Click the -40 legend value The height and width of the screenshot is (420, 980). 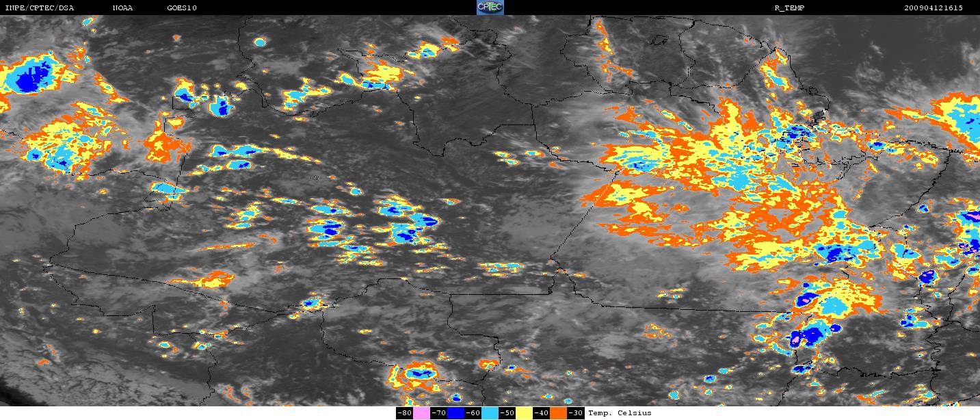click(x=541, y=413)
